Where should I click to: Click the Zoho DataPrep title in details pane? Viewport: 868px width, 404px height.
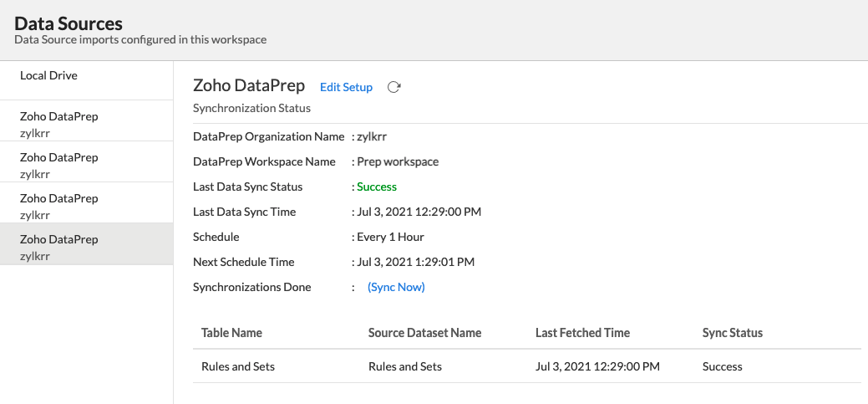tap(249, 85)
